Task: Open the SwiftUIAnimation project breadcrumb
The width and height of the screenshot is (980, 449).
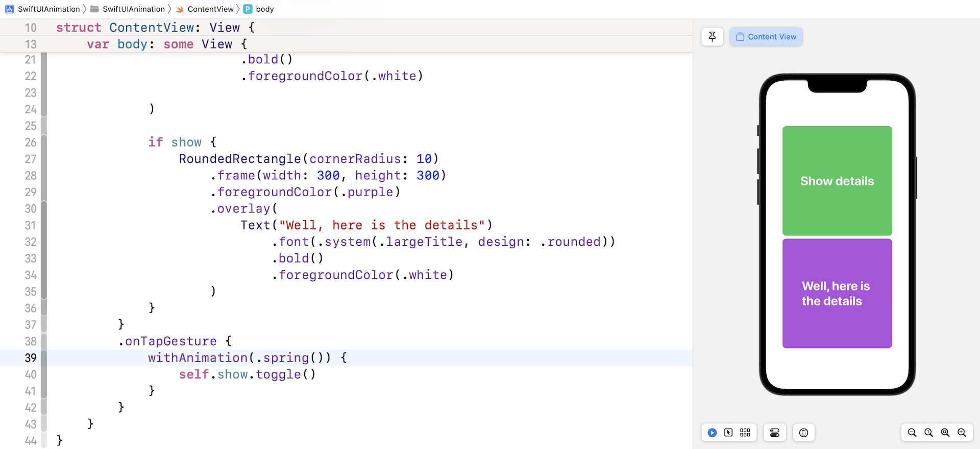Action: (x=48, y=9)
